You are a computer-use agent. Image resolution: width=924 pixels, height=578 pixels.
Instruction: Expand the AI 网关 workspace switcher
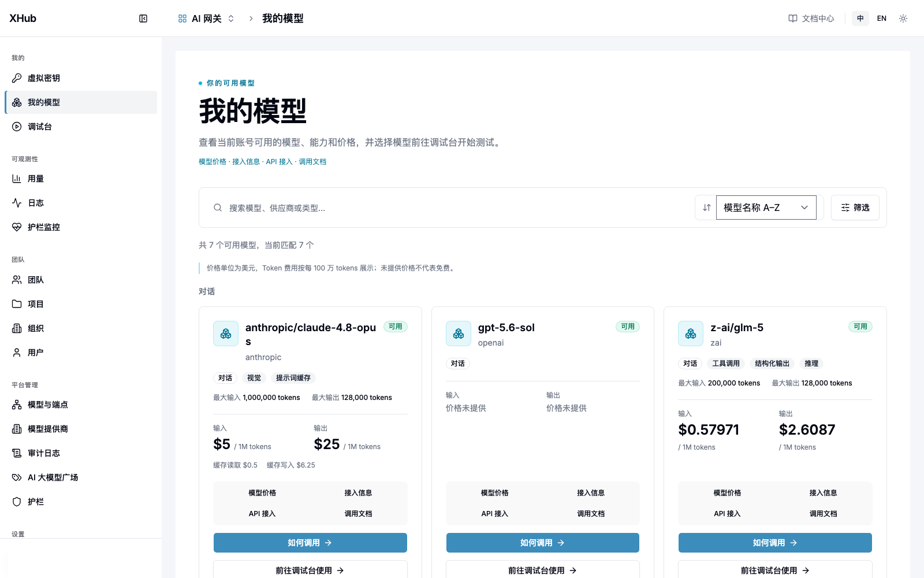206,18
